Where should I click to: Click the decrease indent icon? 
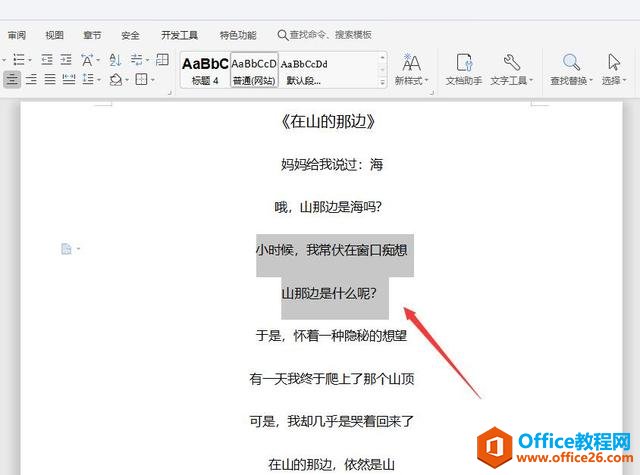coord(47,60)
